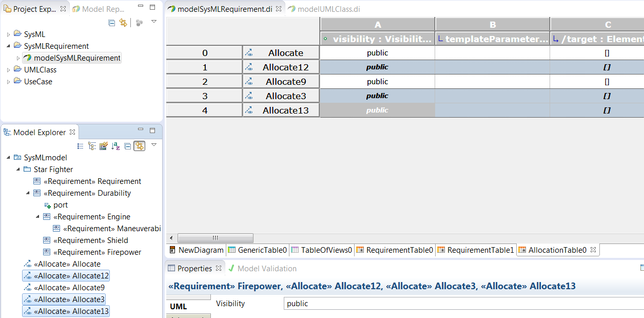Click the Visibility value field
This screenshot has height=318, width=644.
[x=464, y=304]
